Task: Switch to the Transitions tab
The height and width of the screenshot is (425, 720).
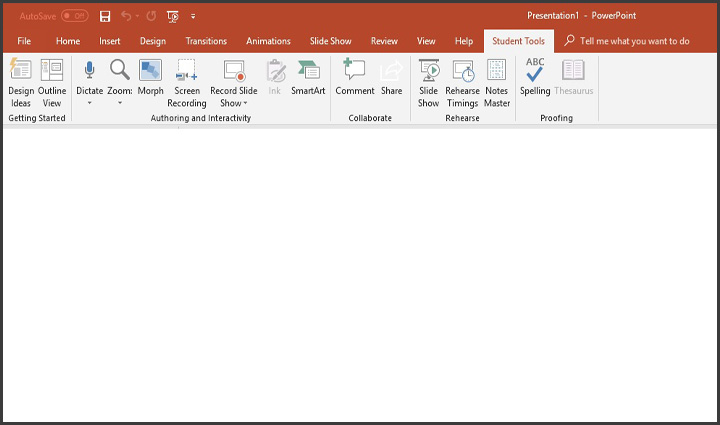Action: (206, 41)
